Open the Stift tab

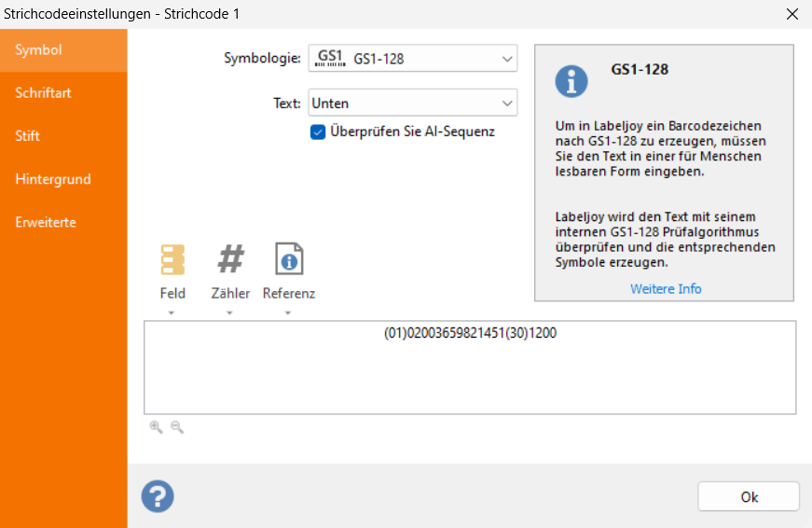(63, 136)
